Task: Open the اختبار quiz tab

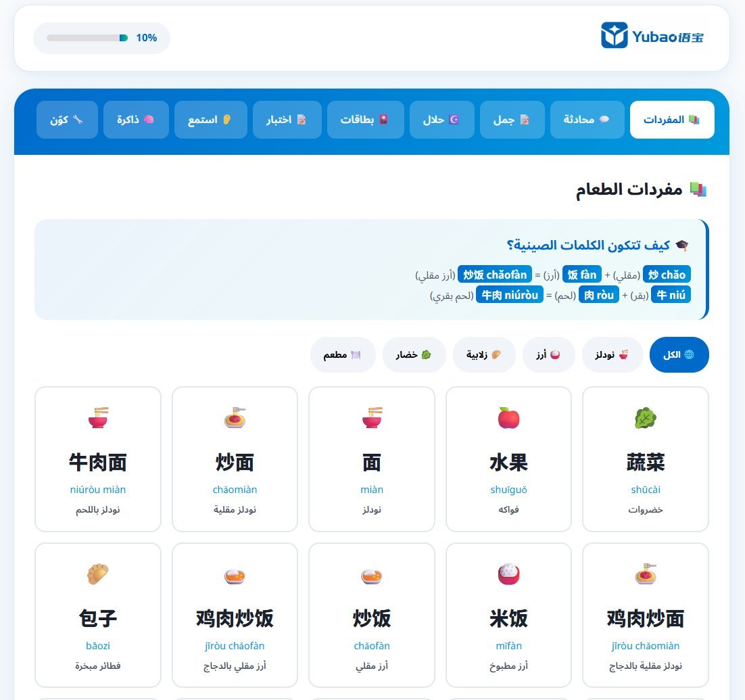Action: 287,120
